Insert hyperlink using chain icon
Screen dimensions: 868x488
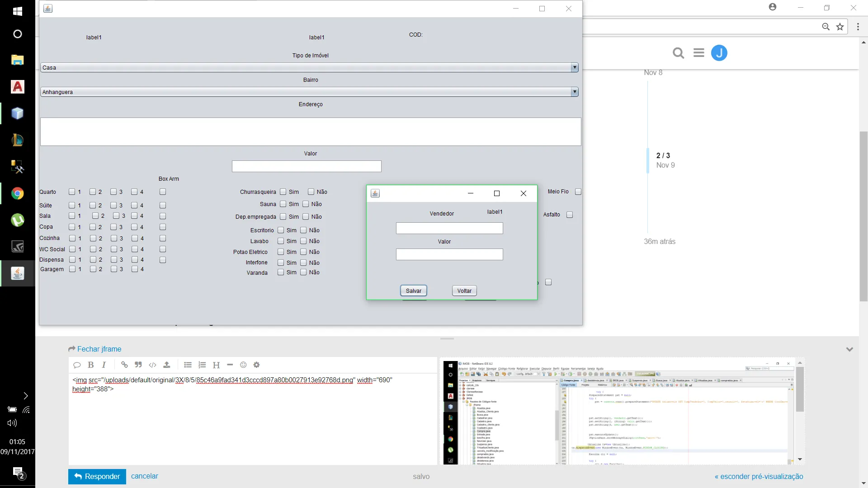point(124,365)
